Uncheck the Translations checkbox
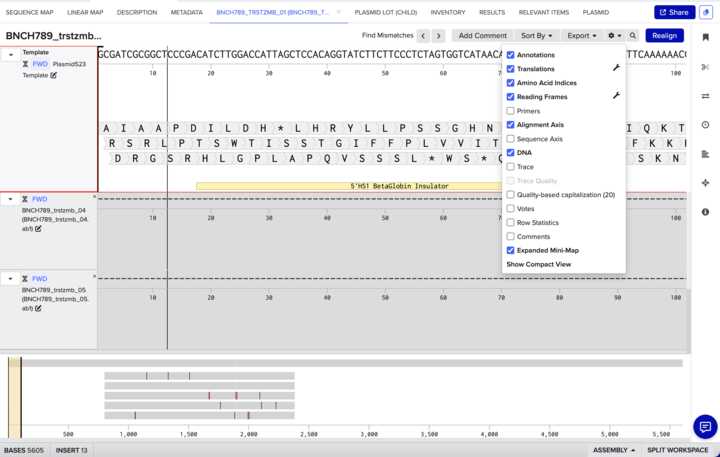This screenshot has height=457, width=720. (510, 69)
